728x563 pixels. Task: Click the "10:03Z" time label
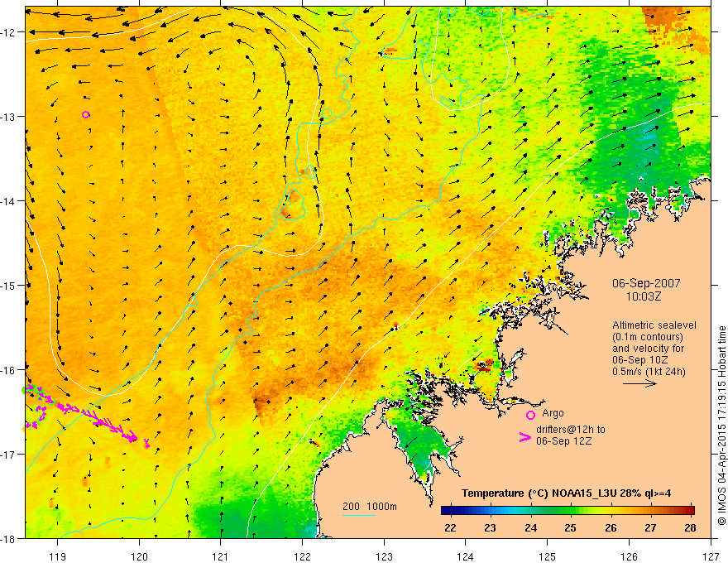coord(644,296)
